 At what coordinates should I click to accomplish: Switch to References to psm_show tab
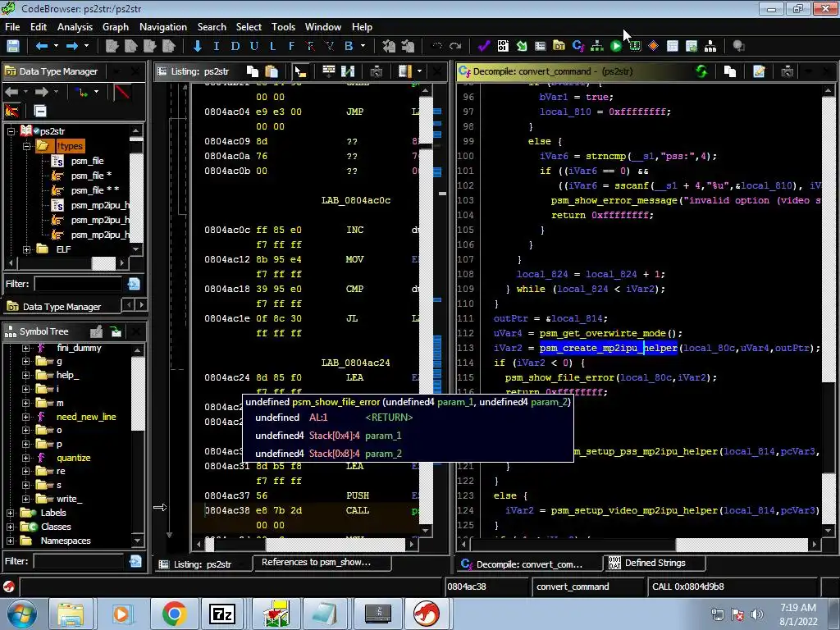coord(322,563)
